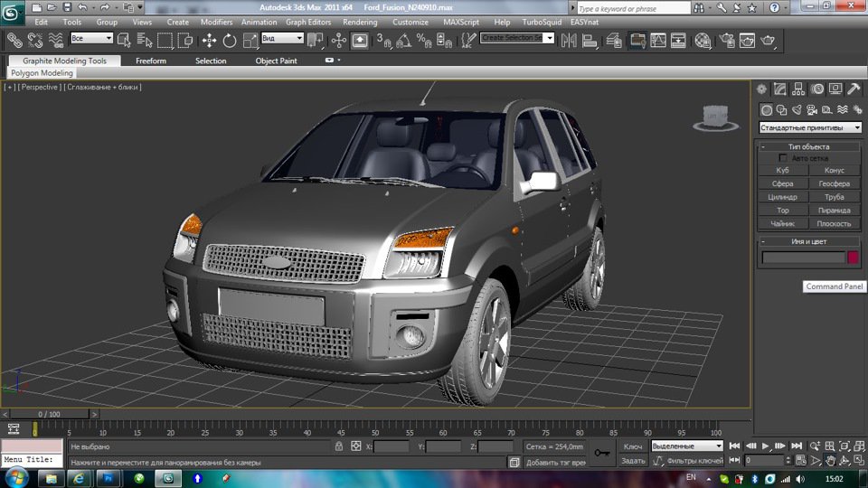Switch to the Object Paint tab

pyautogui.click(x=276, y=61)
